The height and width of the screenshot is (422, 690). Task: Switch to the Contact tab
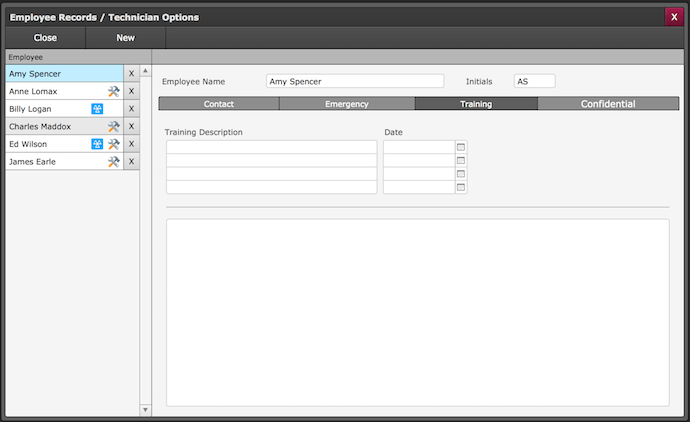click(219, 104)
